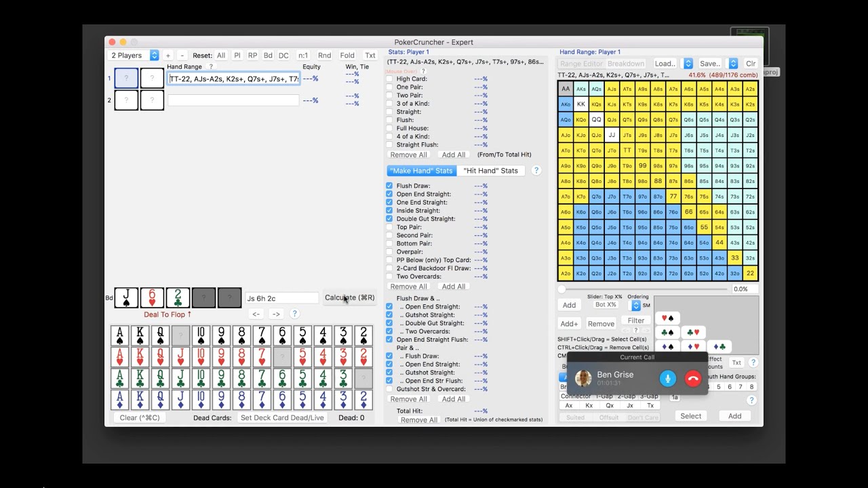Click the Select button
Viewport: 868px width, 488px height.
tap(691, 416)
